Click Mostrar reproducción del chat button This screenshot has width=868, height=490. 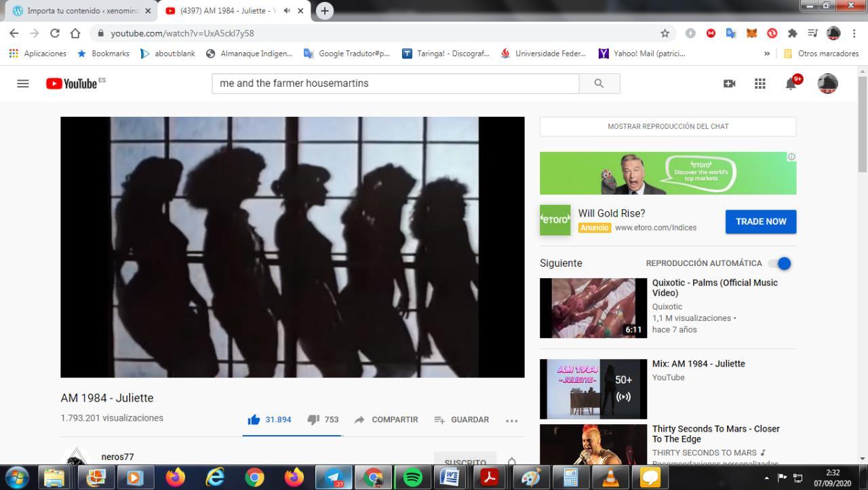pyautogui.click(x=668, y=126)
